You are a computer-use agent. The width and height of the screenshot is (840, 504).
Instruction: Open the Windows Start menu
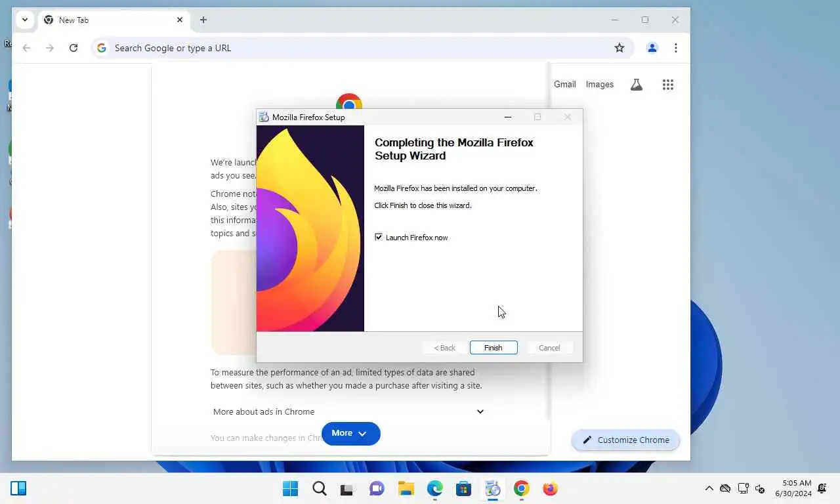(x=290, y=489)
